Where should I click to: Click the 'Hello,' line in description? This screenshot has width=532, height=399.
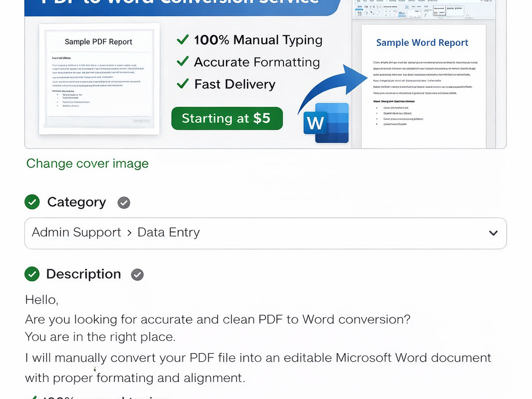tap(41, 300)
